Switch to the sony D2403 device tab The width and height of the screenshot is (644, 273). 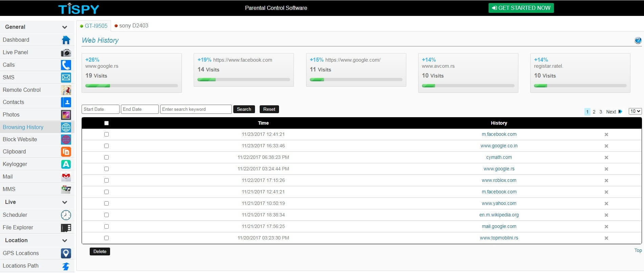point(131,26)
